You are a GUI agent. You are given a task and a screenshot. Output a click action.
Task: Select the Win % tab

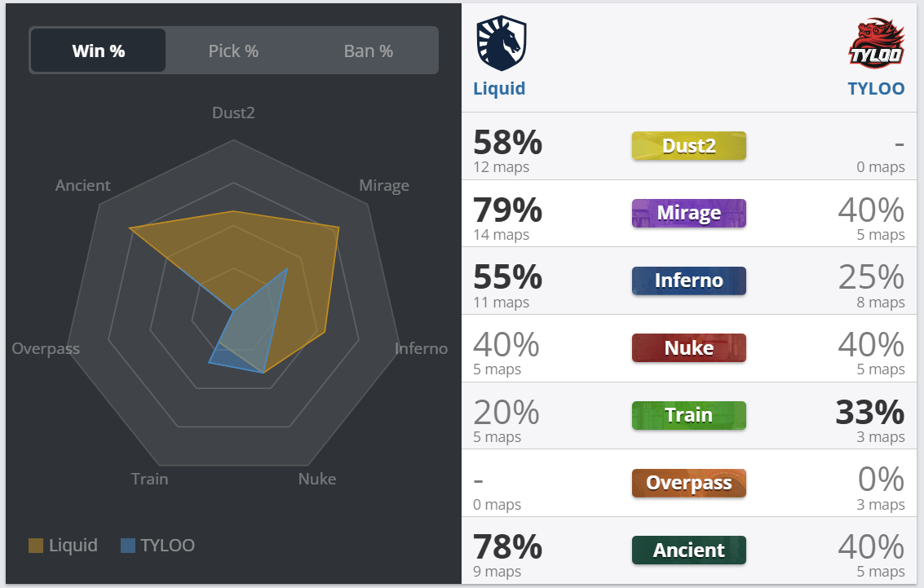[99, 51]
